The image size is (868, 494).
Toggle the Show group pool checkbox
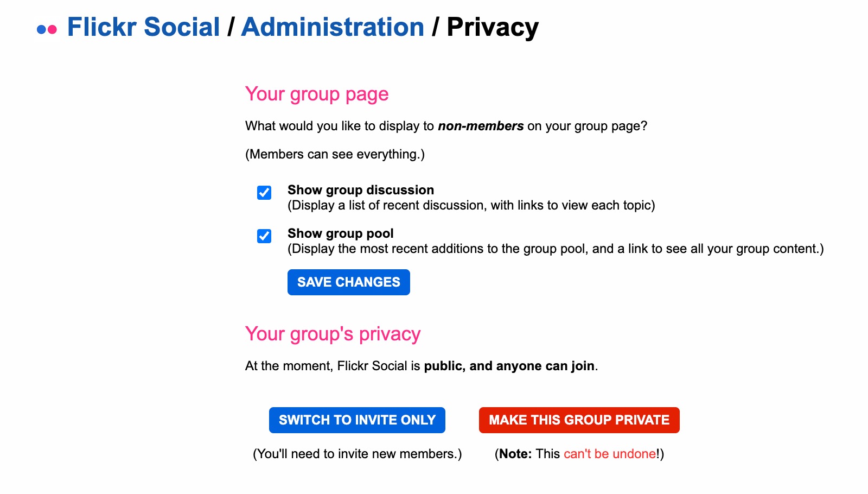pyautogui.click(x=264, y=236)
